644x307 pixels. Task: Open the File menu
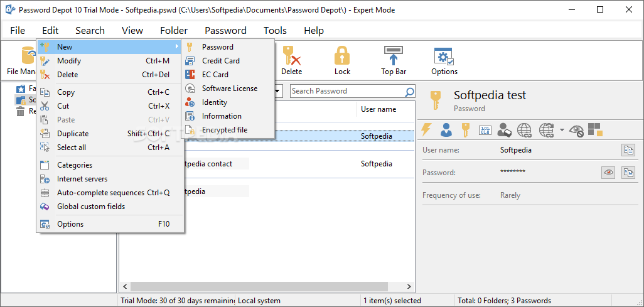pos(18,30)
